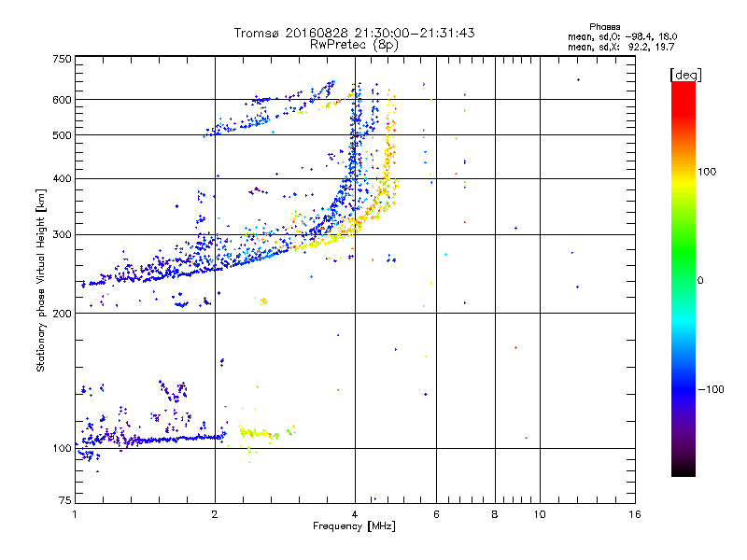Viewport: 747px width, 560px height.
Task: Click the 'RwPretec (8p)' subtitle
Action: coord(354,45)
